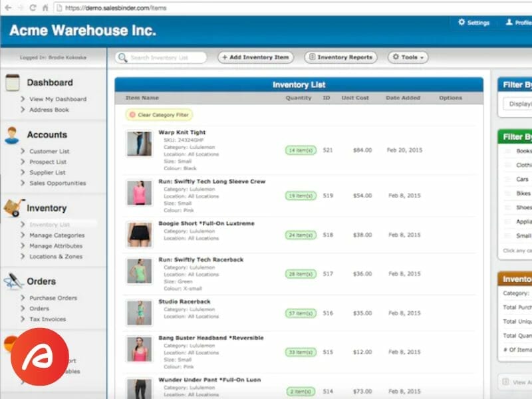Click the Dashboard notepad icon
The width and height of the screenshot is (532, 399).
point(13,82)
